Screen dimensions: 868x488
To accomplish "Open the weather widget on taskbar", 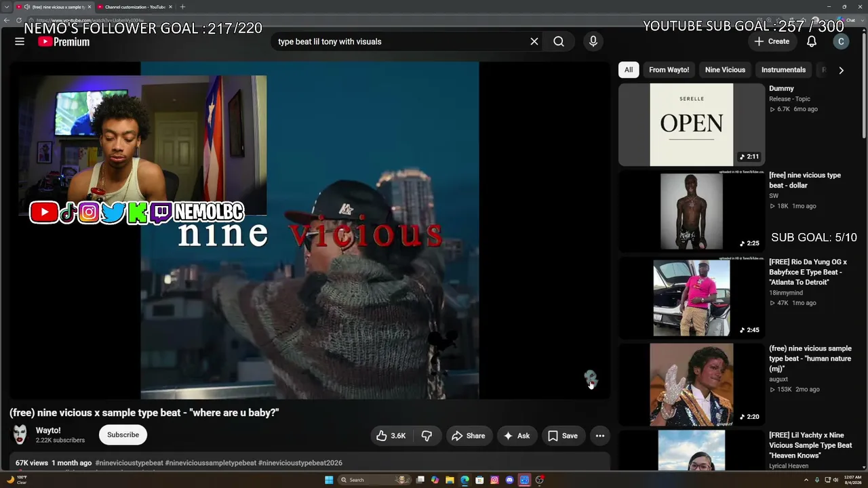I will pyautogui.click(x=16, y=480).
